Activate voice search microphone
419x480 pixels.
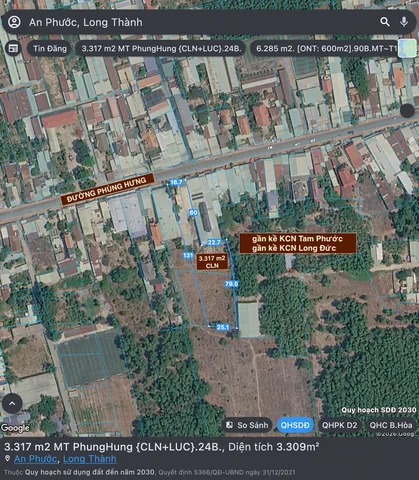[x=404, y=22]
